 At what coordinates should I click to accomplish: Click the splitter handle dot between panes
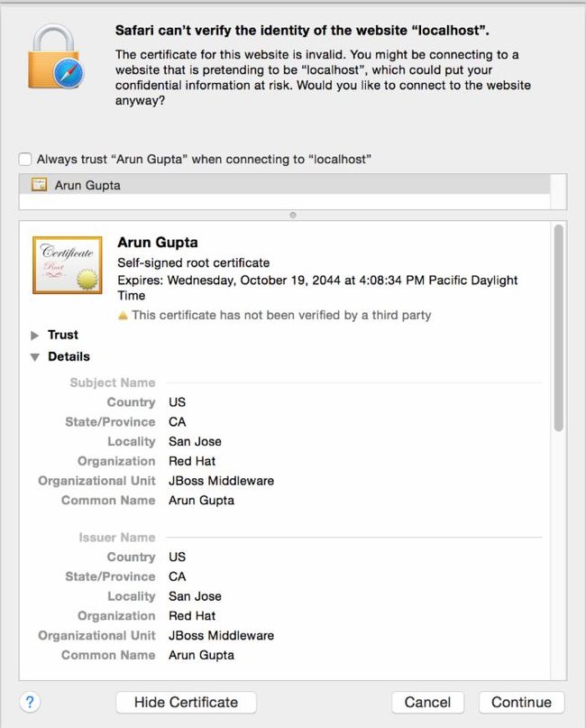click(x=293, y=215)
